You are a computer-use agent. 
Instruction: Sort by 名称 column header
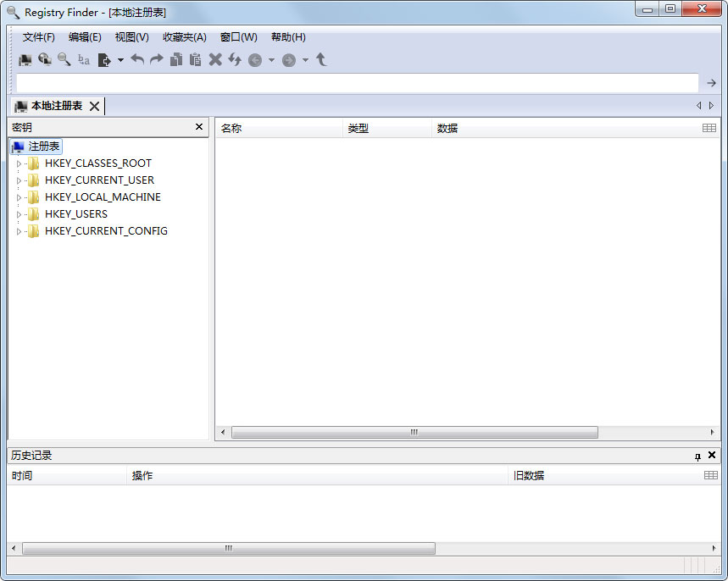click(280, 128)
